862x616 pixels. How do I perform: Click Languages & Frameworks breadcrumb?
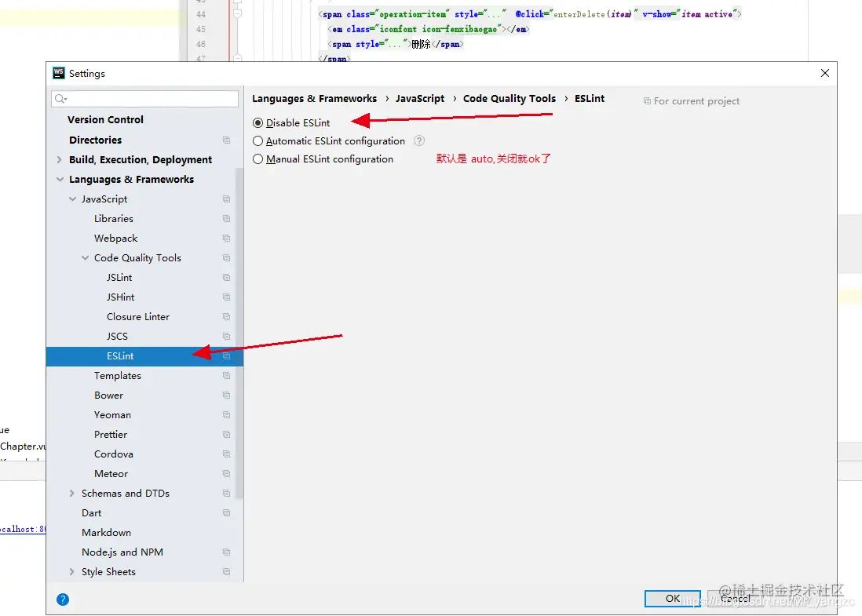[x=315, y=99]
